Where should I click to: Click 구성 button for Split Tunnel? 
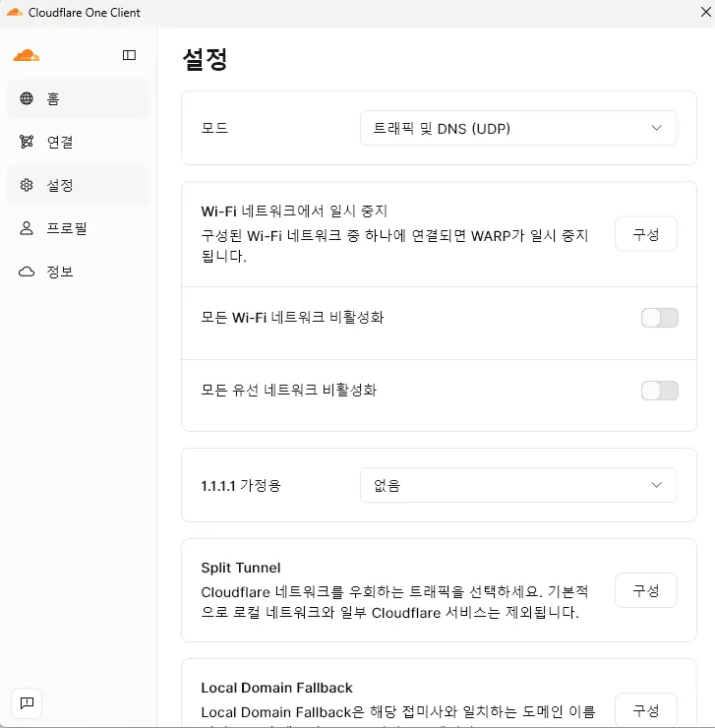pos(646,590)
